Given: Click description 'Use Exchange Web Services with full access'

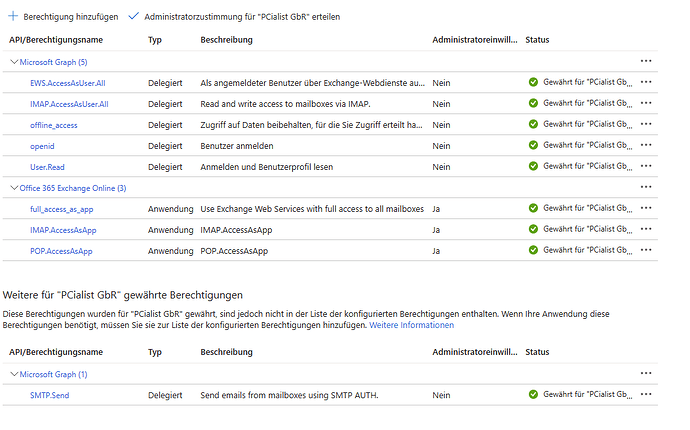Looking at the screenshot, I should click(x=312, y=209).
